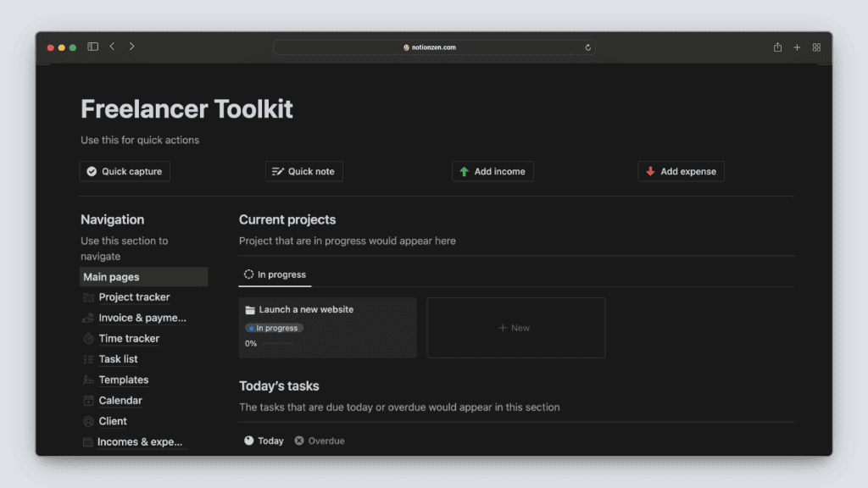
Task: Add a new project card with + New
Action: [515, 328]
